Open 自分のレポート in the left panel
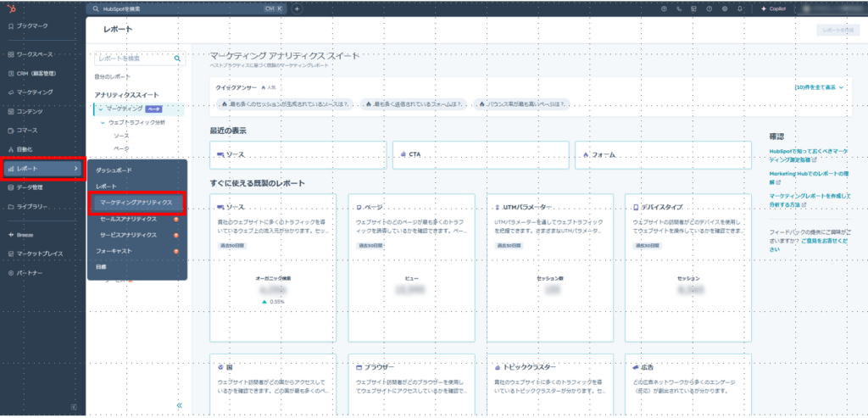 click(x=113, y=76)
